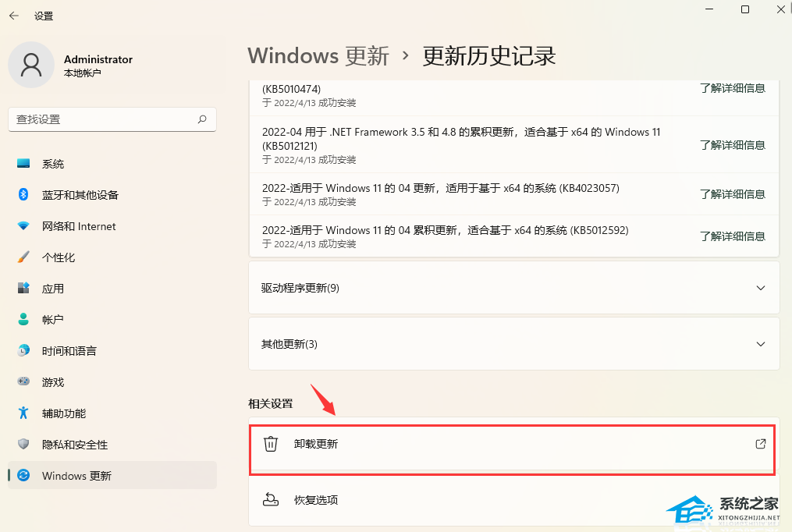Click 了解详细信息 link for KB5012592
The height and width of the screenshot is (532, 792).
[x=732, y=236]
